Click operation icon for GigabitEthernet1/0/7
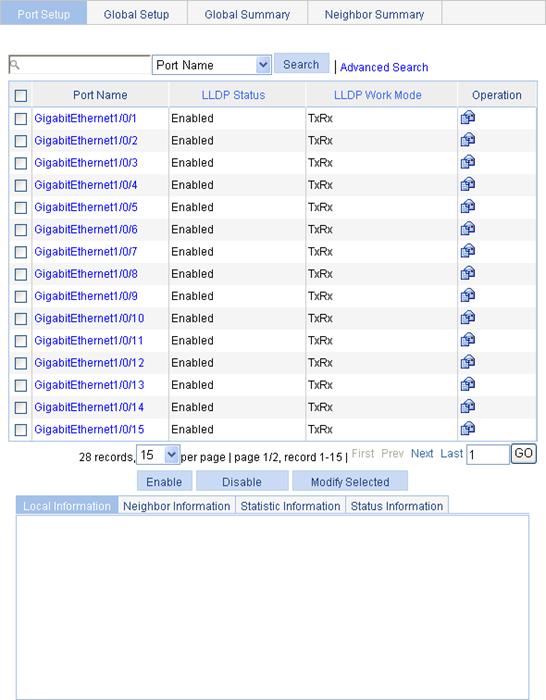The image size is (546, 700). (x=467, y=251)
